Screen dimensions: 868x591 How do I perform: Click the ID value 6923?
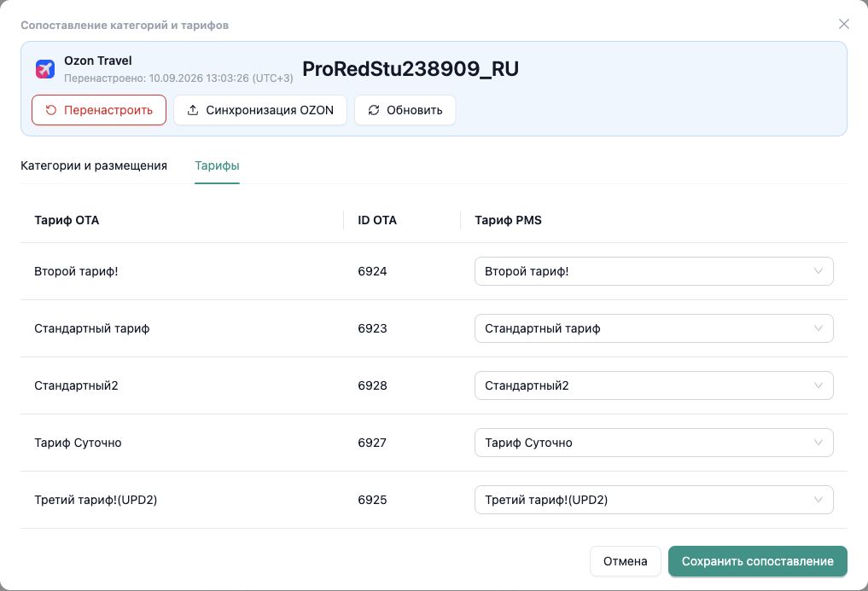tap(372, 328)
